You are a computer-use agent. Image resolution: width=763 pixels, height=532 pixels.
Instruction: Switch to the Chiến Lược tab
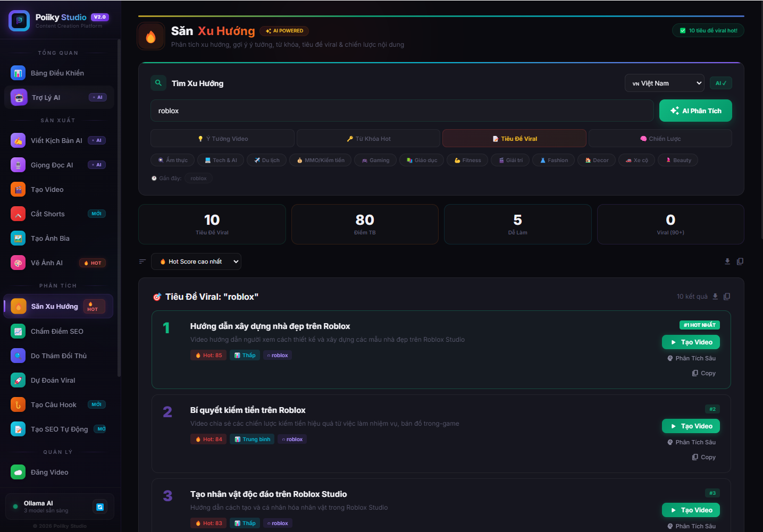tap(660, 139)
